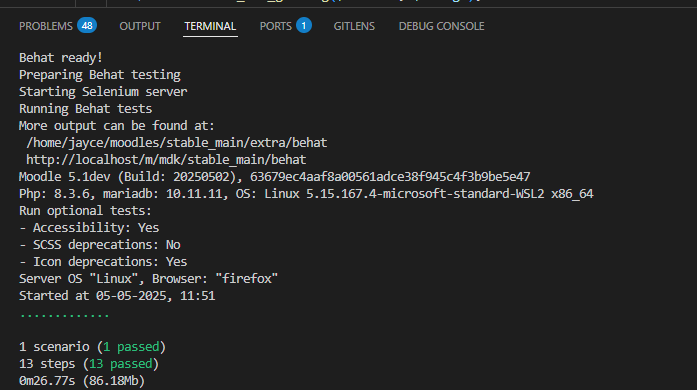Image resolution: width=697 pixels, height=390 pixels.
Task: Click the "Browser: firefox" text in terminal
Action: click(x=215, y=279)
